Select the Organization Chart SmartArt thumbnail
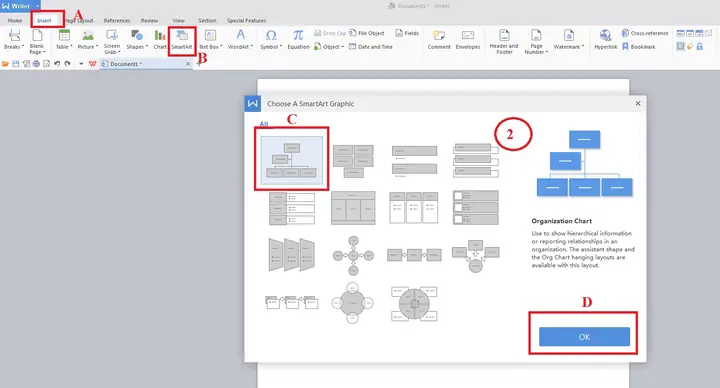The image size is (720, 388). pyautogui.click(x=292, y=160)
